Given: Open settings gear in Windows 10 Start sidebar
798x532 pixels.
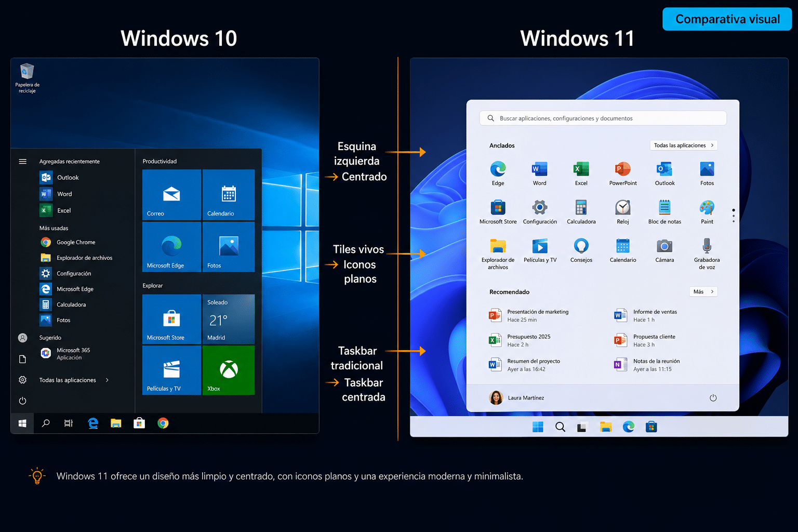Looking at the screenshot, I should click(22, 380).
